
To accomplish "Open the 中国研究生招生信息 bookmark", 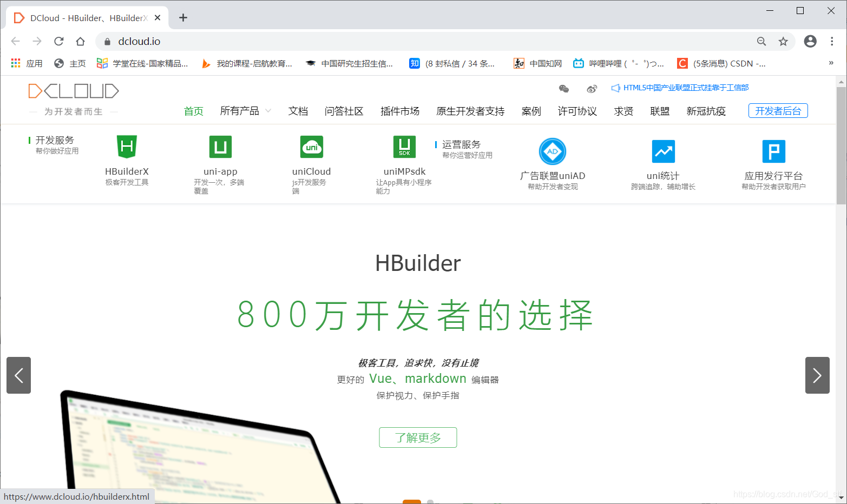I will [350, 63].
